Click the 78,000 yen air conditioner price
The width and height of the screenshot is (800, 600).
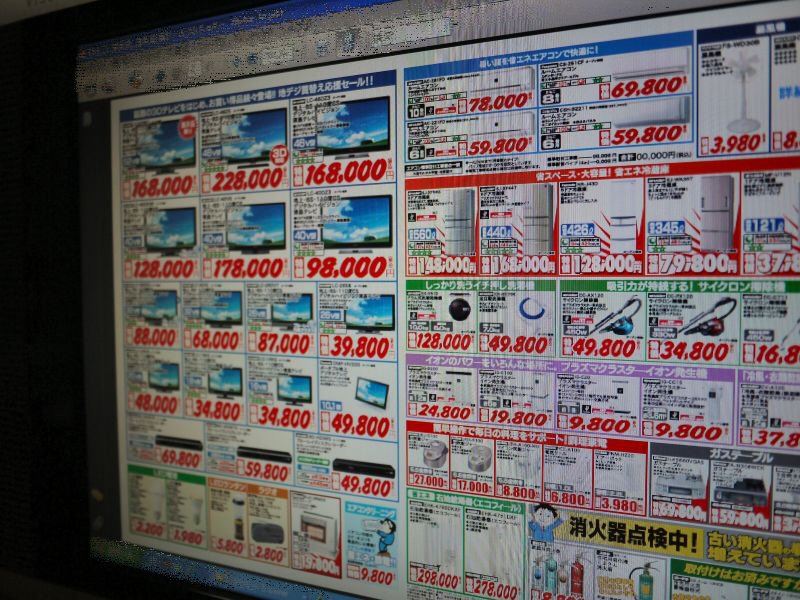tap(498, 104)
